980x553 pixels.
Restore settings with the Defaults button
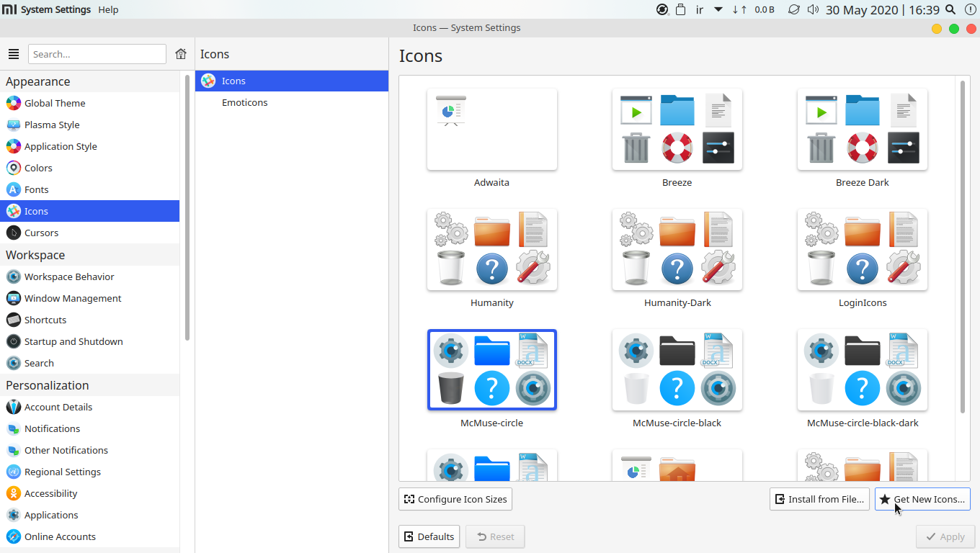point(429,536)
